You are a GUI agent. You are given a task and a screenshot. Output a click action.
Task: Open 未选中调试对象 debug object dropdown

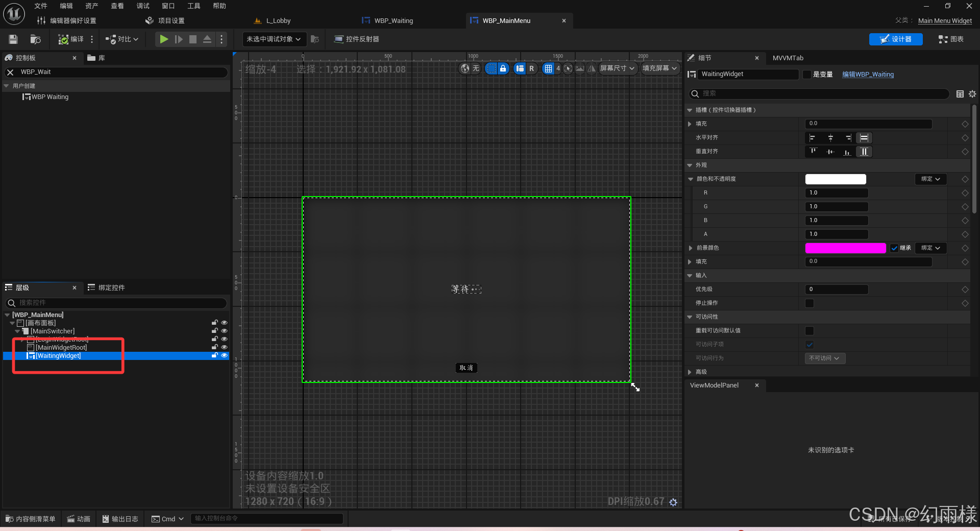pyautogui.click(x=274, y=39)
